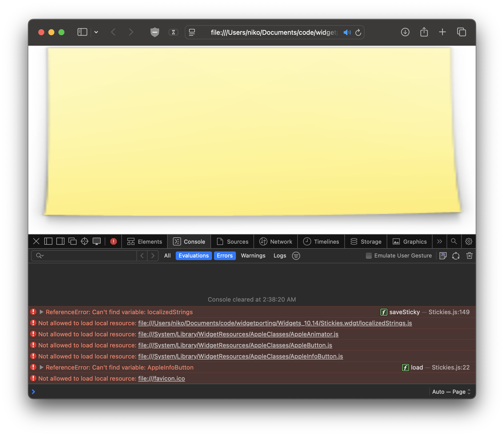This screenshot has width=504, height=436.
Task: Toggle the Errors filter
Action: point(225,256)
